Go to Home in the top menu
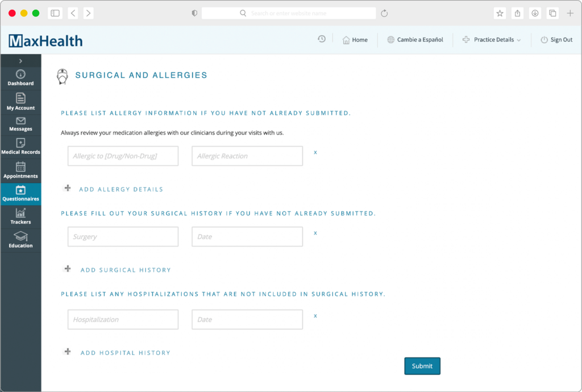The image size is (582, 392). [355, 40]
